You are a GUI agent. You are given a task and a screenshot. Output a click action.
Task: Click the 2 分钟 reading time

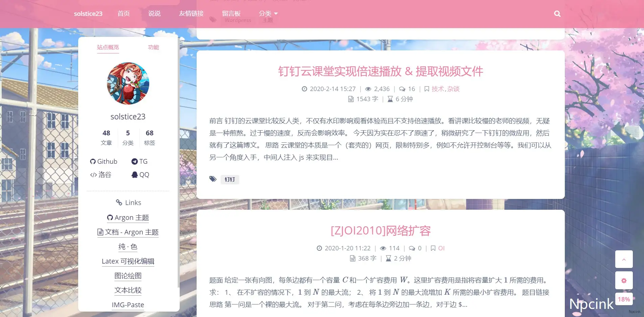click(x=402, y=258)
